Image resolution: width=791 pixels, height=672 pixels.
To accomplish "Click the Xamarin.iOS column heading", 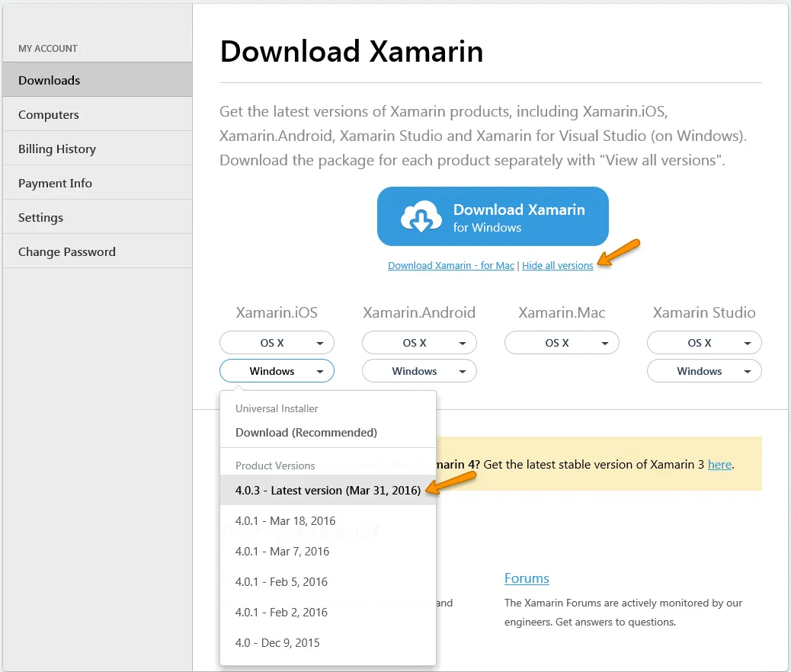I will (x=277, y=312).
